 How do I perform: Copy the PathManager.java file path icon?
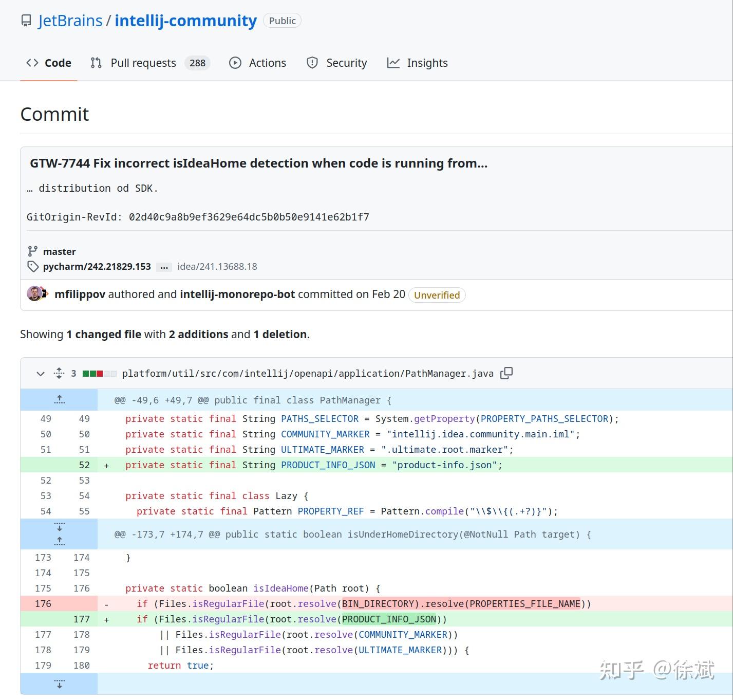[506, 373]
